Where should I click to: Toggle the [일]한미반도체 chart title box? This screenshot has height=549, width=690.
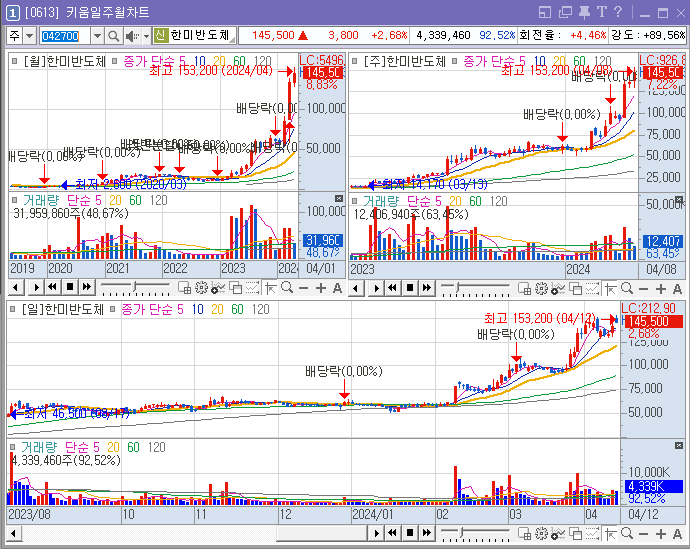[13, 309]
